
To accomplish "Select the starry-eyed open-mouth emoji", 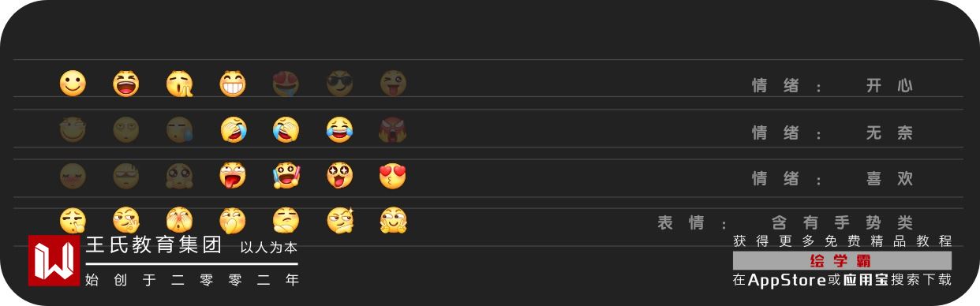I will coord(339,175).
